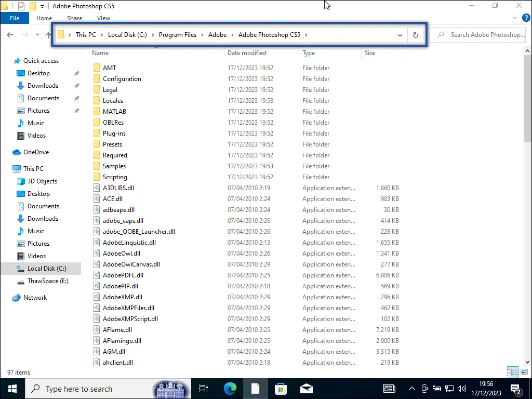Viewport: 532px width, 399px height.
Task: Refresh the current folder listing
Action: tap(415, 35)
